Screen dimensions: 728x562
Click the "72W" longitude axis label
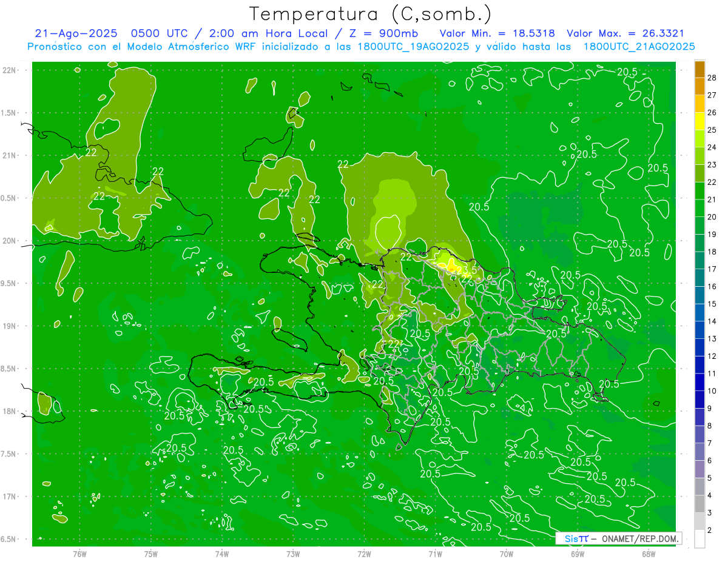[x=364, y=554]
